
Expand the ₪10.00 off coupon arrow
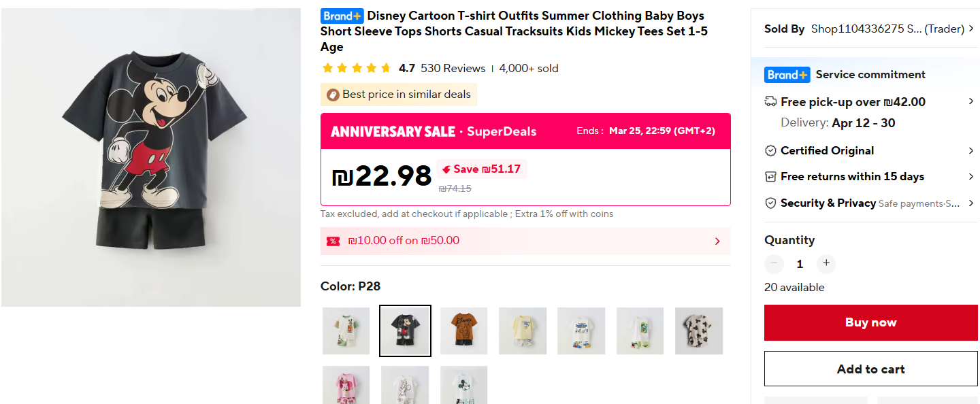pos(717,241)
